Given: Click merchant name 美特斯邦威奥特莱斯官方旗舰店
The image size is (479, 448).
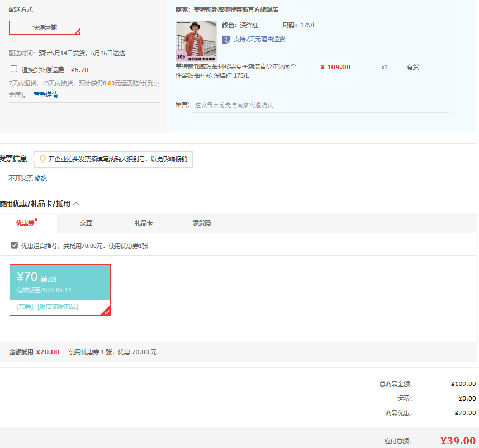Looking at the screenshot, I should point(235,9).
